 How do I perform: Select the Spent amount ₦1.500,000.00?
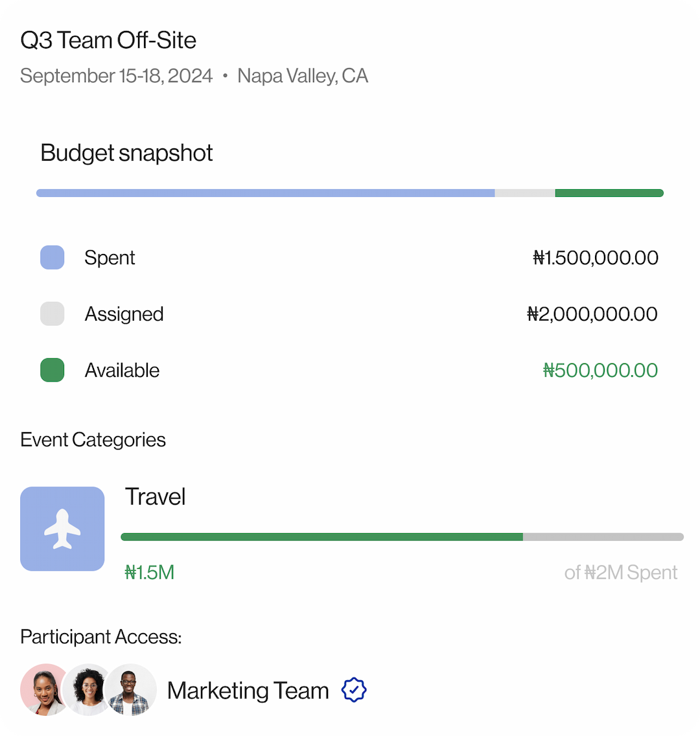coord(595,258)
